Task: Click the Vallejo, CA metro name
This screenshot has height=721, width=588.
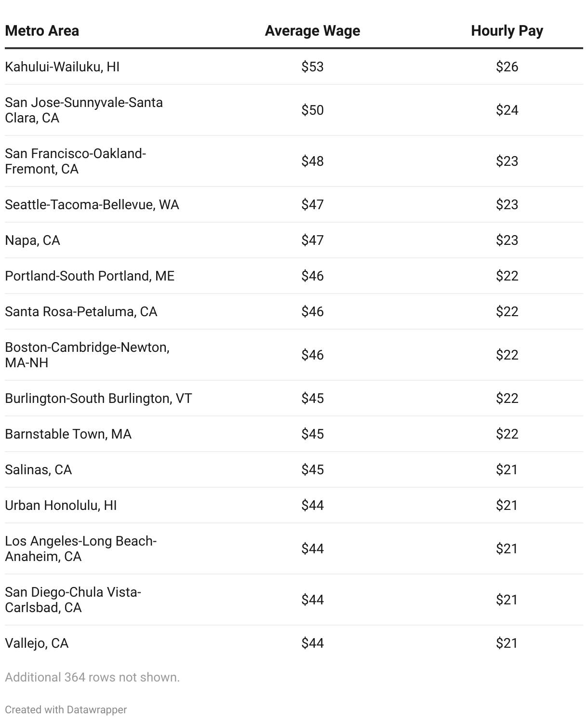Action: click(37, 643)
